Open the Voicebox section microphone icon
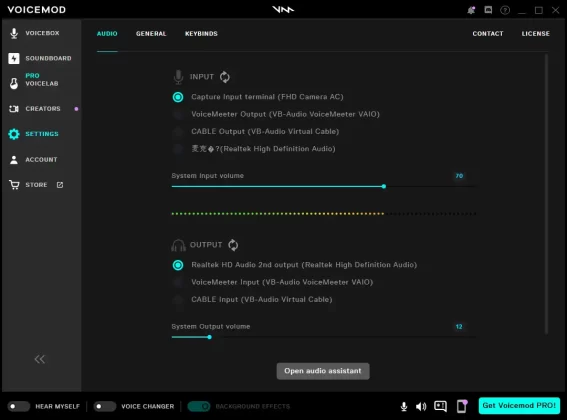The height and width of the screenshot is (420, 567). pyautogui.click(x=14, y=33)
